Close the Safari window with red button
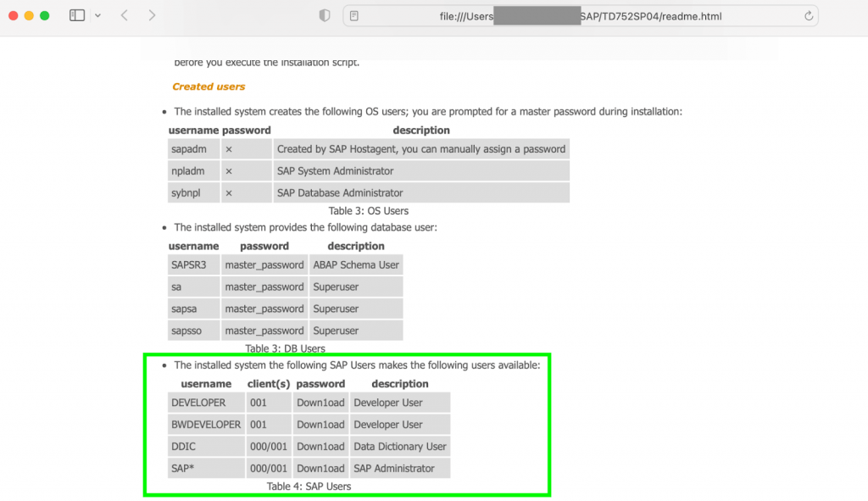Viewport: 868px width, 501px height. click(x=14, y=15)
